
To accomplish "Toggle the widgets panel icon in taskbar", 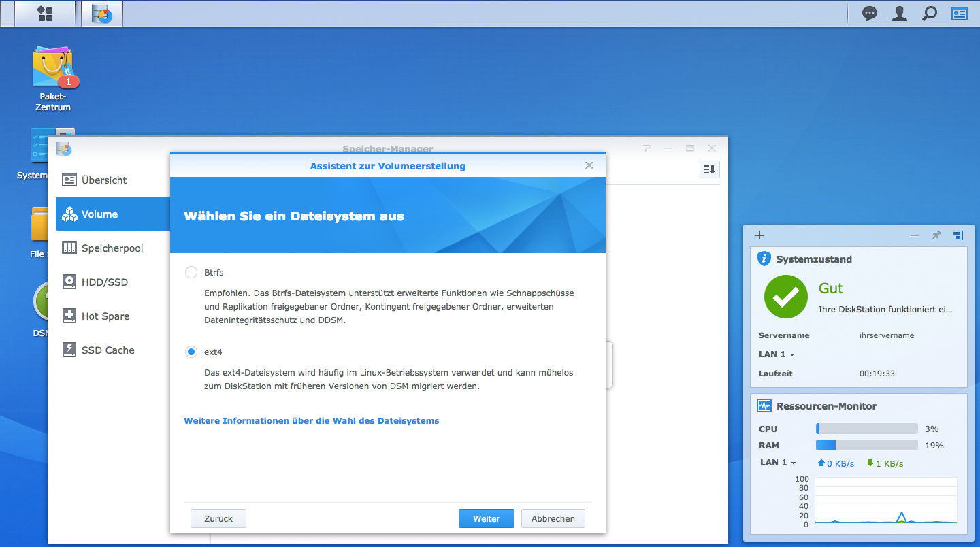I will coord(959,14).
